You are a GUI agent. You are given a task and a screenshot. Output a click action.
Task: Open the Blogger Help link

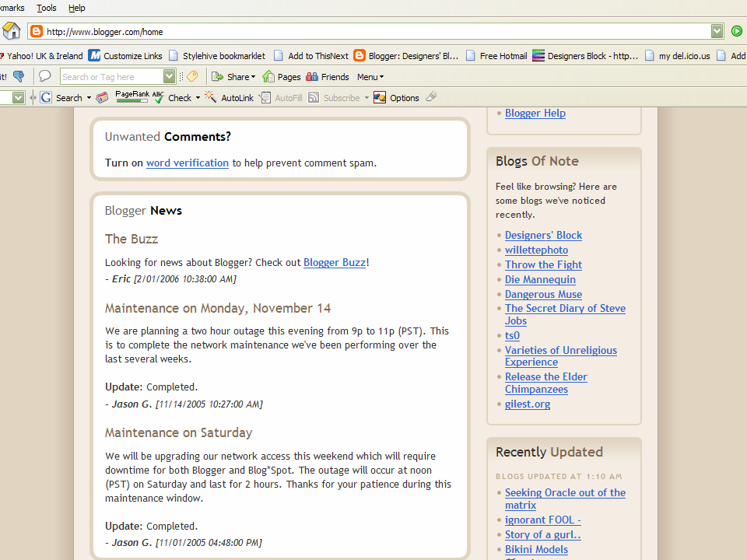coord(535,114)
